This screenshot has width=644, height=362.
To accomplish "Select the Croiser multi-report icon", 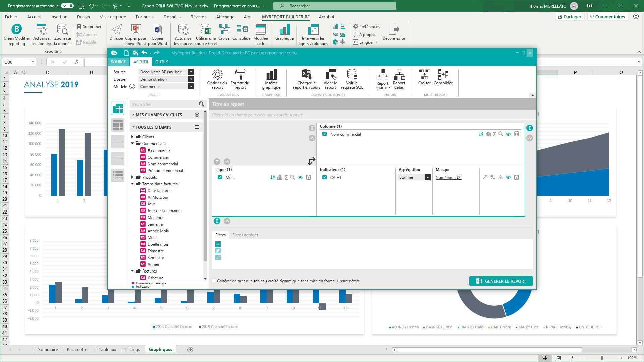I will tap(424, 80).
